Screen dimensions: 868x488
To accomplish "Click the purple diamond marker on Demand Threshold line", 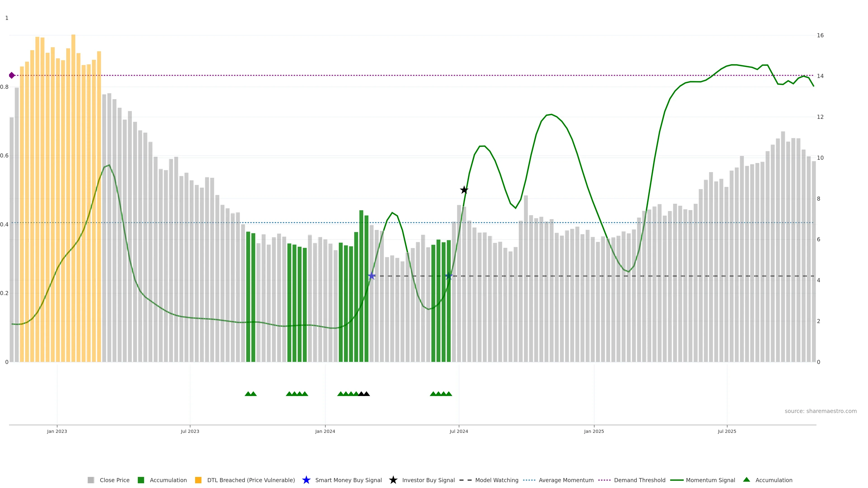I will 12,75.
